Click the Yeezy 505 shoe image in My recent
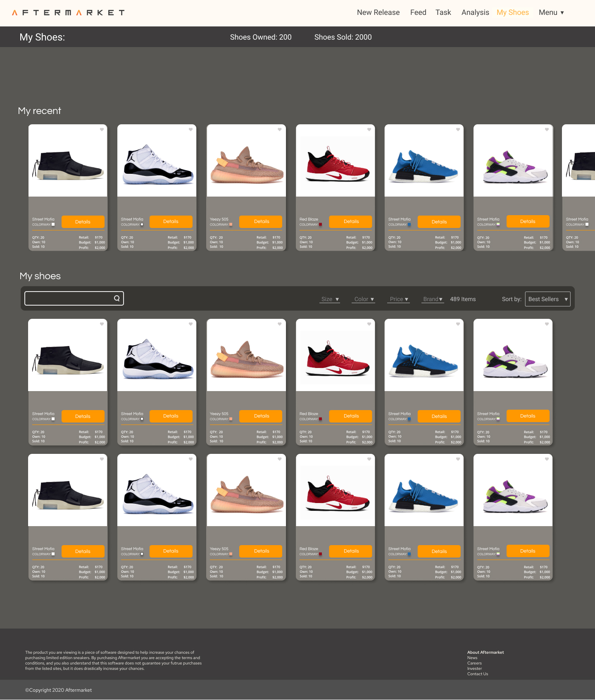The width and height of the screenshot is (595, 700). tap(246, 161)
